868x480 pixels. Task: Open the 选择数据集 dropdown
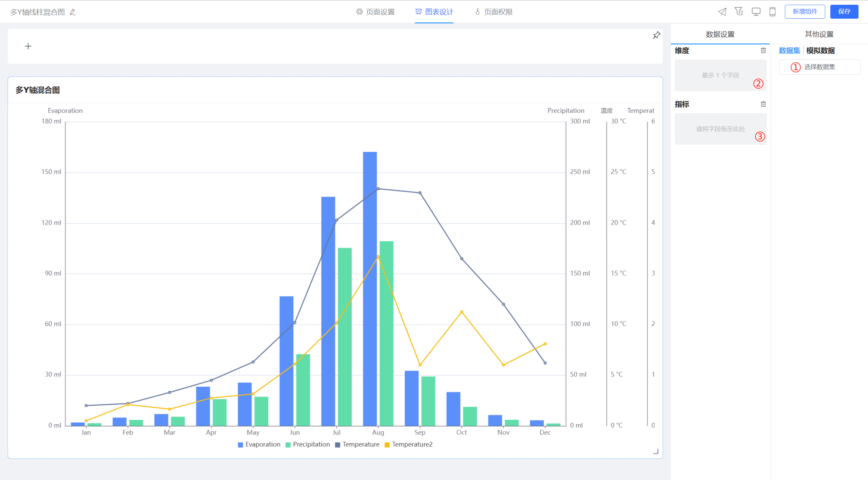pyautogui.click(x=819, y=67)
